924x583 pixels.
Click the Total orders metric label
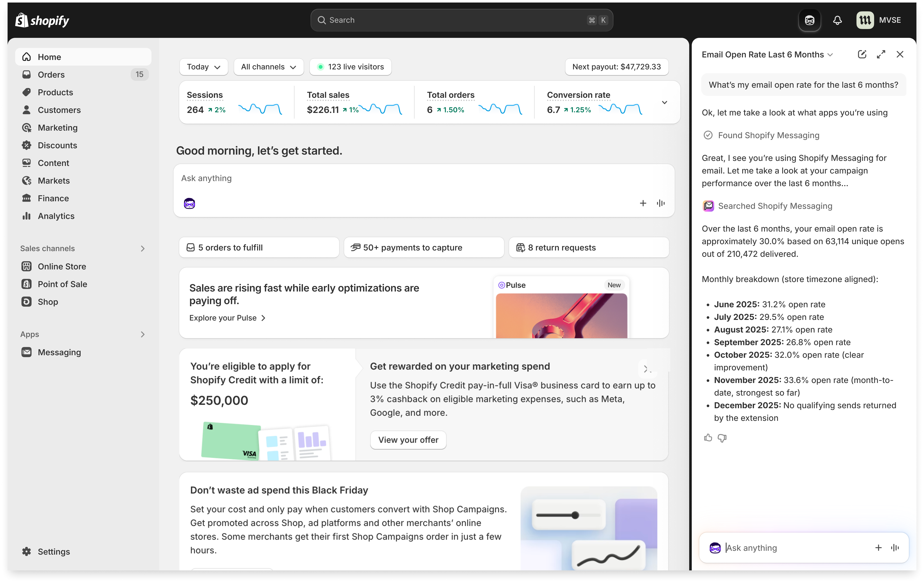[x=450, y=95]
